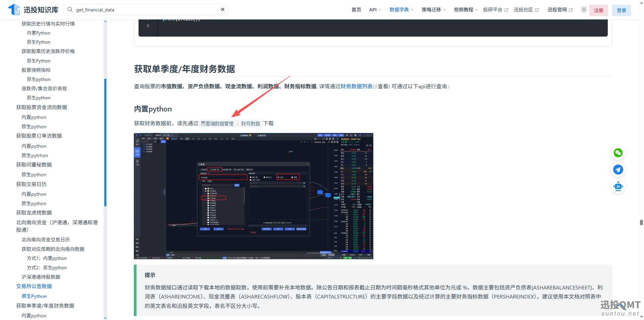Expand the API dropdown menu

(375, 10)
